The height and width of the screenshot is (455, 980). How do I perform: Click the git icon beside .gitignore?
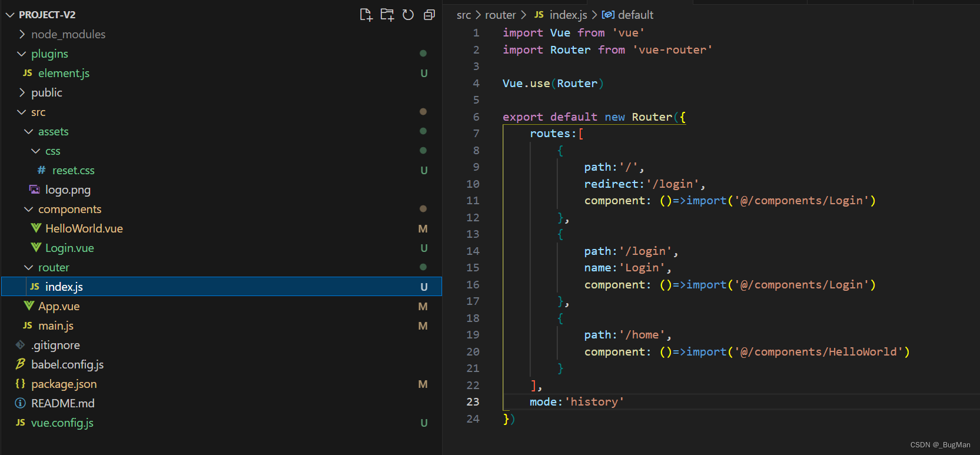tap(21, 345)
